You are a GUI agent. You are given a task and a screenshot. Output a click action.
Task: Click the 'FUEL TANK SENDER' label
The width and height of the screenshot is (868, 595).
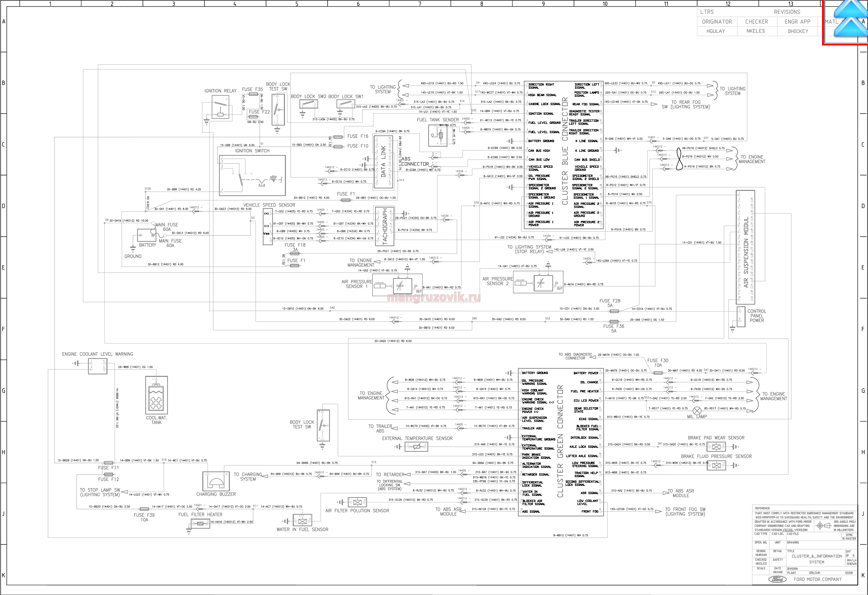click(x=438, y=120)
